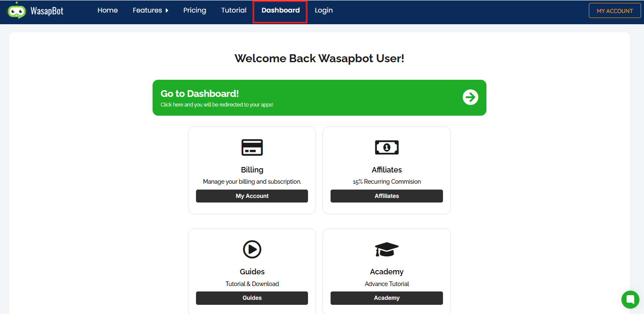Click the dark Affiliates button
This screenshot has height=314, width=644.
[387, 196]
